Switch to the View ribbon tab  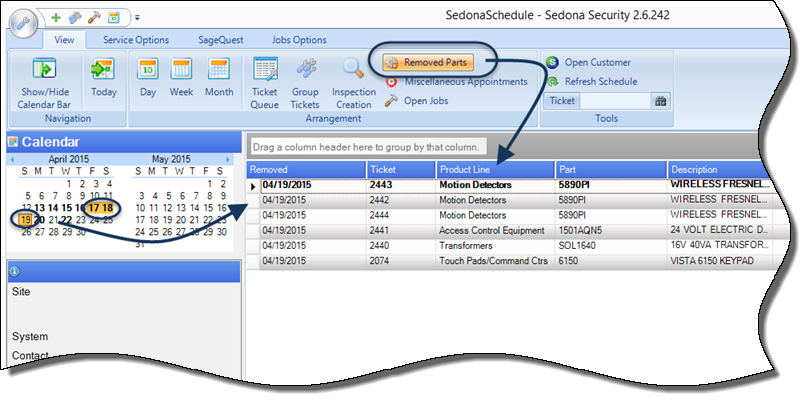[64, 40]
